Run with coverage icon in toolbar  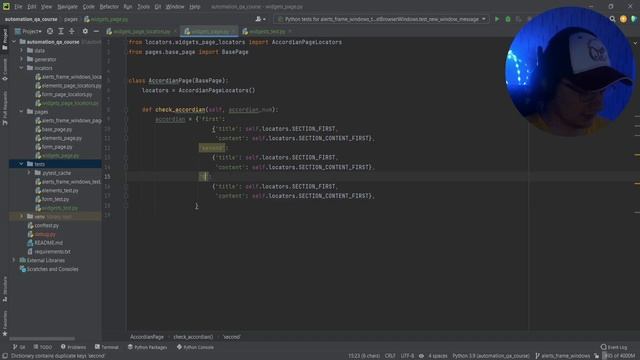[x=518, y=19]
